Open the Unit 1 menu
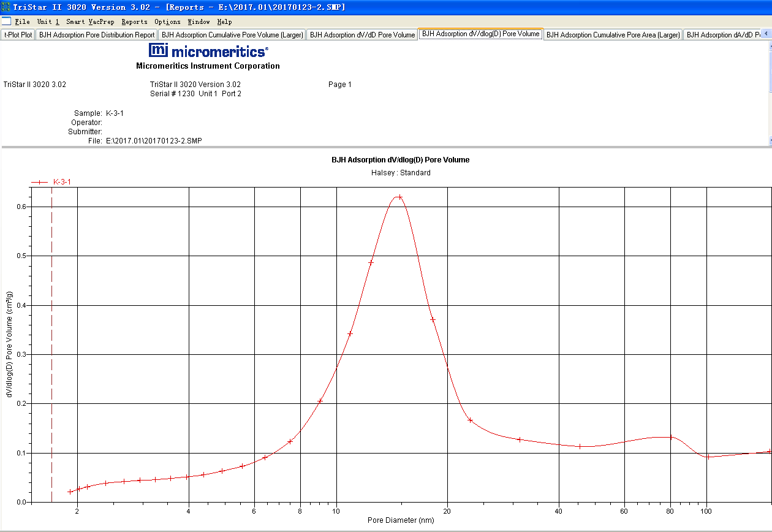 [48, 21]
